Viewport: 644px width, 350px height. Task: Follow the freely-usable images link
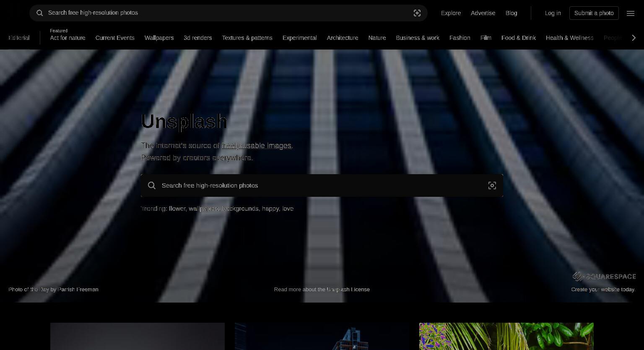[x=257, y=146]
